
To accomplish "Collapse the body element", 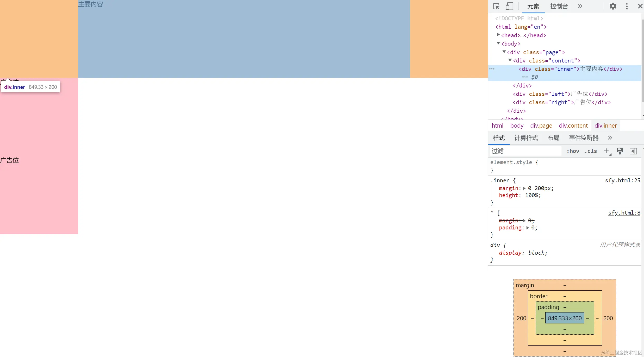I will point(498,43).
